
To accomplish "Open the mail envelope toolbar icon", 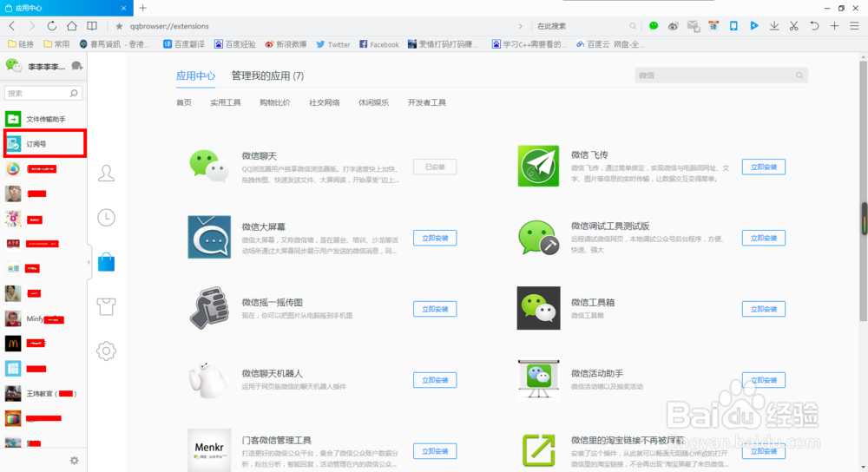I will [693, 26].
